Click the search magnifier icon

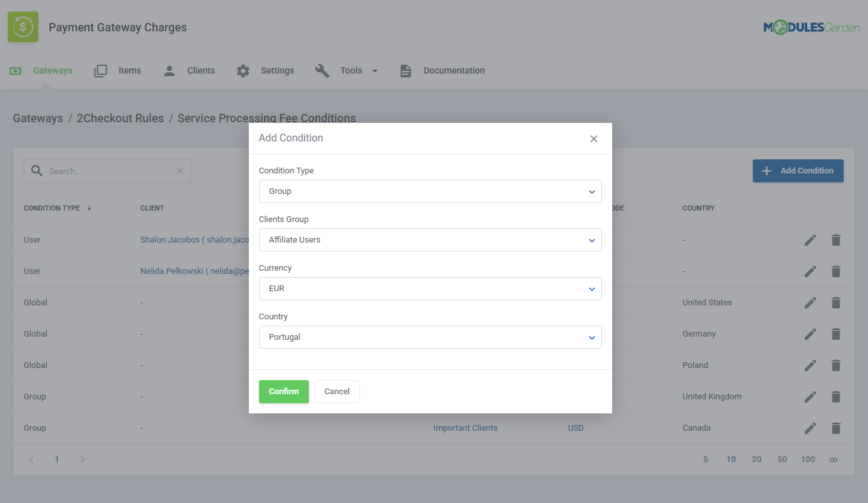[36, 170]
